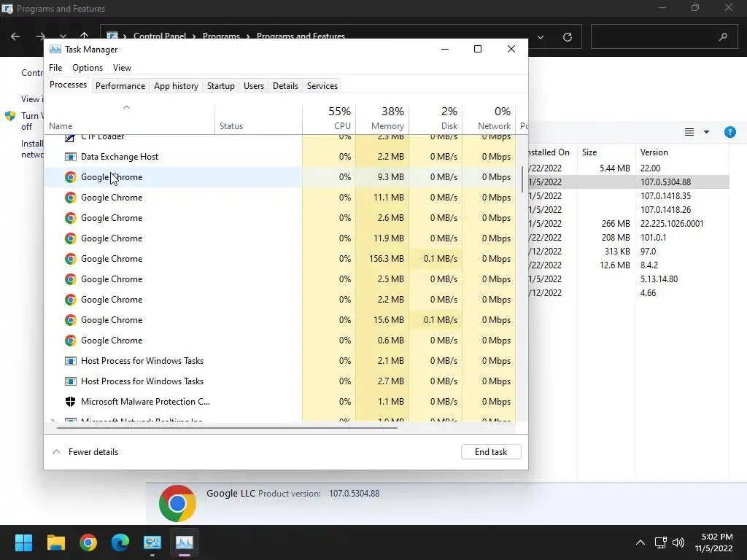This screenshot has height=560, width=747.
Task: Collapse with the Fewer details chevron
Action: (56, 451)
